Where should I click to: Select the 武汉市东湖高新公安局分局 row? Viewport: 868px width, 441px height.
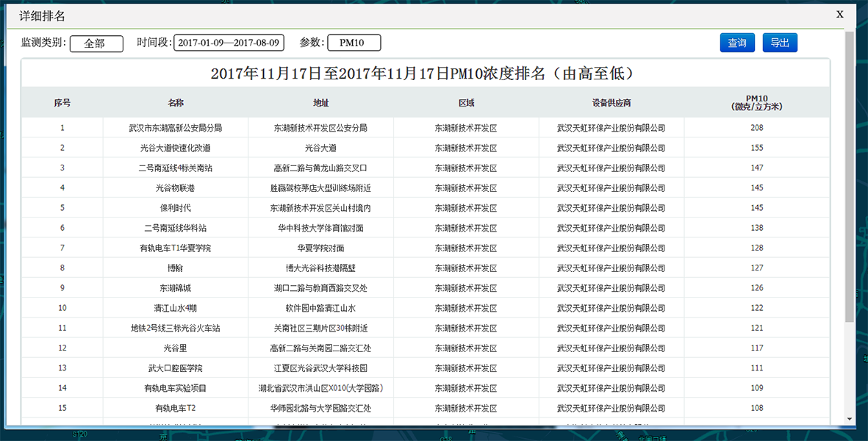[x=175, y=128]
